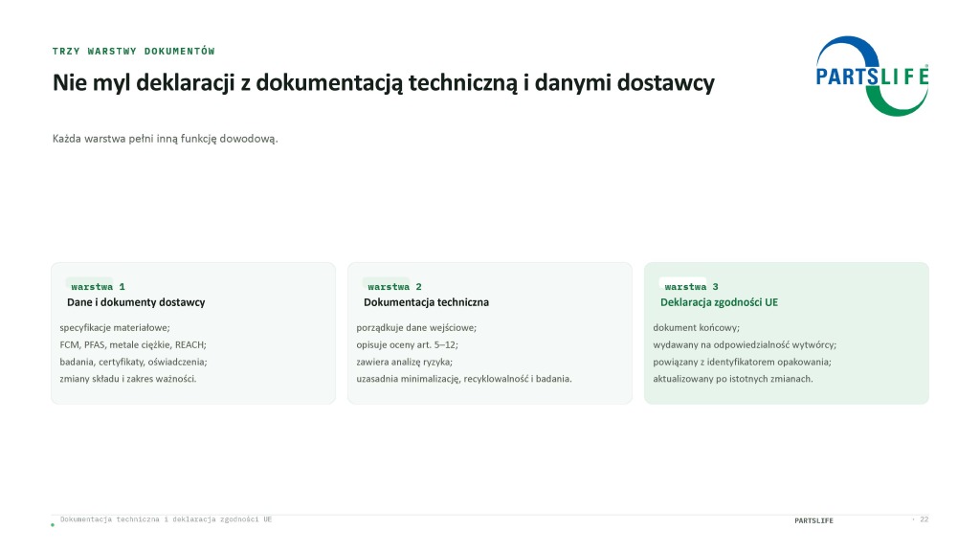This screenshot has height=551, width=980.
Task: Click the PARTSLIFE logo
Action: click(x=872, y=76)
